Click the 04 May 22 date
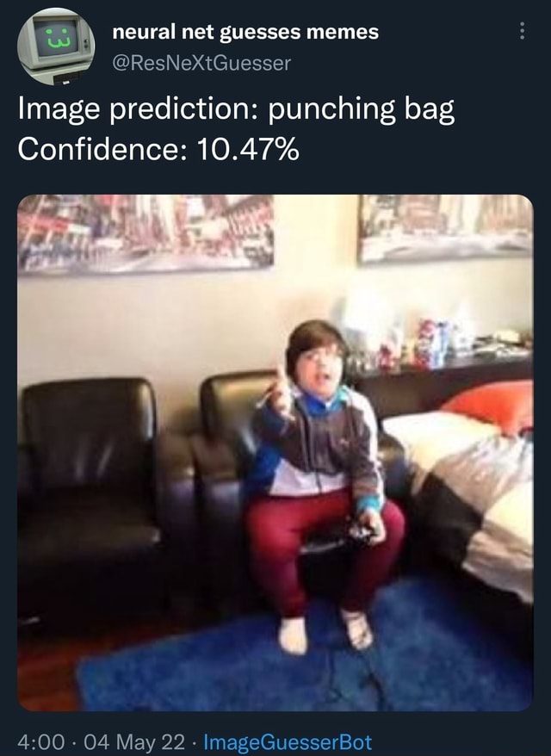Image resolution: width=551 pixels, height=756 pixels. (134, 742)
